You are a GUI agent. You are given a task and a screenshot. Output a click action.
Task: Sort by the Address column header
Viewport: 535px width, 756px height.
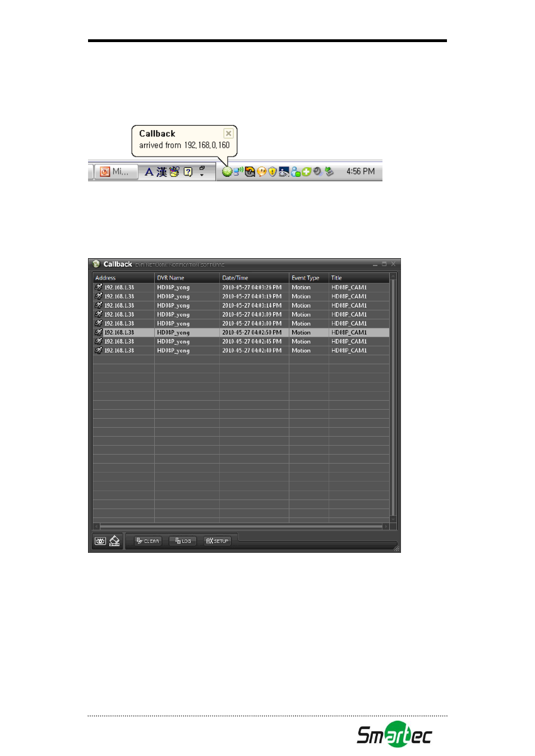[x=123, y=278]
